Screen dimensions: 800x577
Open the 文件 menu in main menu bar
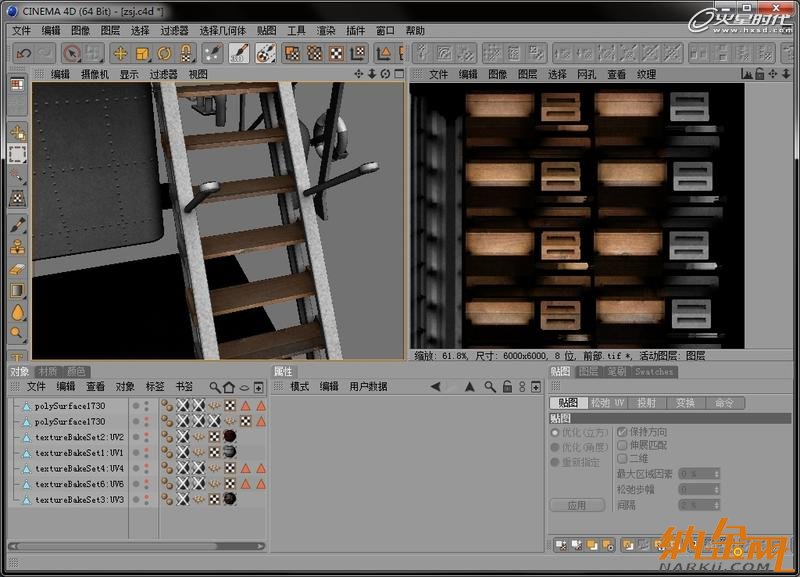[21, 31]
